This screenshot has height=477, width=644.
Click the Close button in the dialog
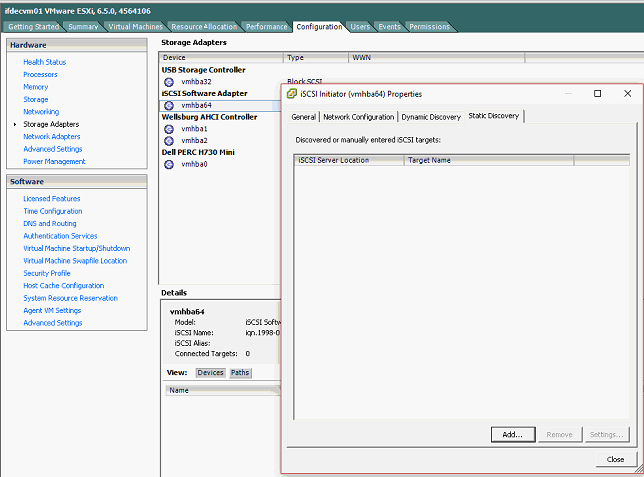coord(615,459)
